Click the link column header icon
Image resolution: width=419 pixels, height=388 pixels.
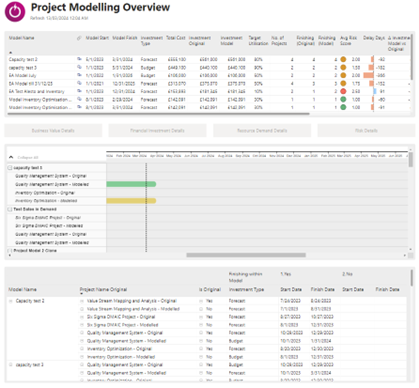(x=79, y=38)
